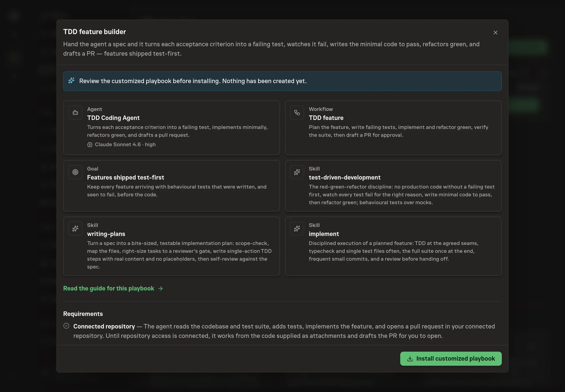
Task: Click the download icon in the install button
Action: click(410, 359)
